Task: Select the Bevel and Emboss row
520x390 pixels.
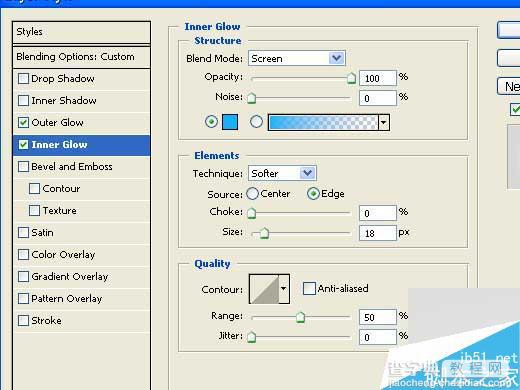Action: [81, 167]
